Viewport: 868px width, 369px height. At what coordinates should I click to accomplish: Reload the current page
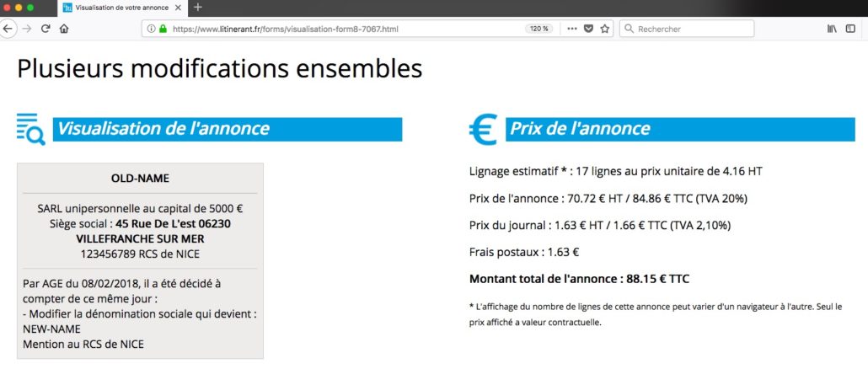46,29
